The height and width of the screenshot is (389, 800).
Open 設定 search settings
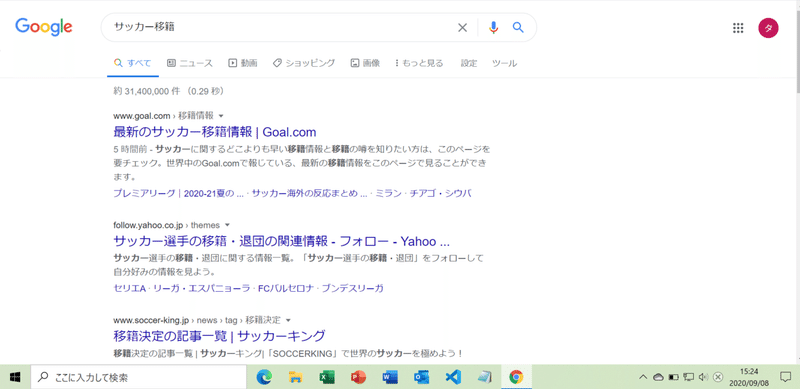[x=469, y=63]
